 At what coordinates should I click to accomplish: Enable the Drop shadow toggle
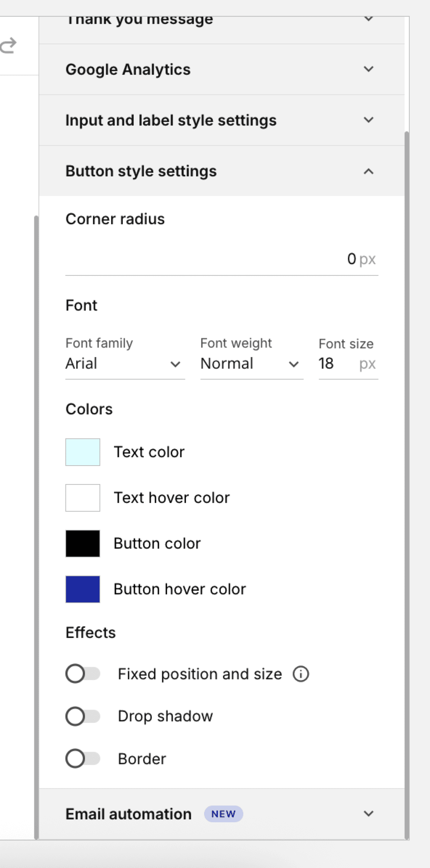click(83, 716)
